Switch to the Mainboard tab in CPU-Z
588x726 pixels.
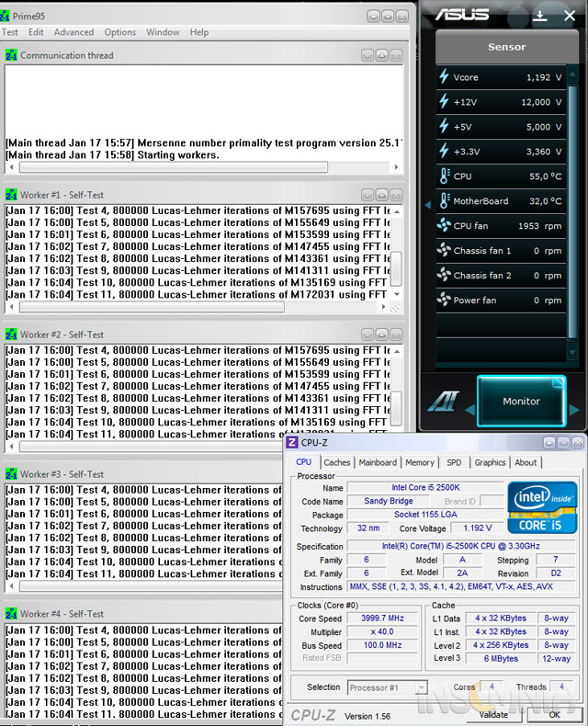(x=378, y=462)
